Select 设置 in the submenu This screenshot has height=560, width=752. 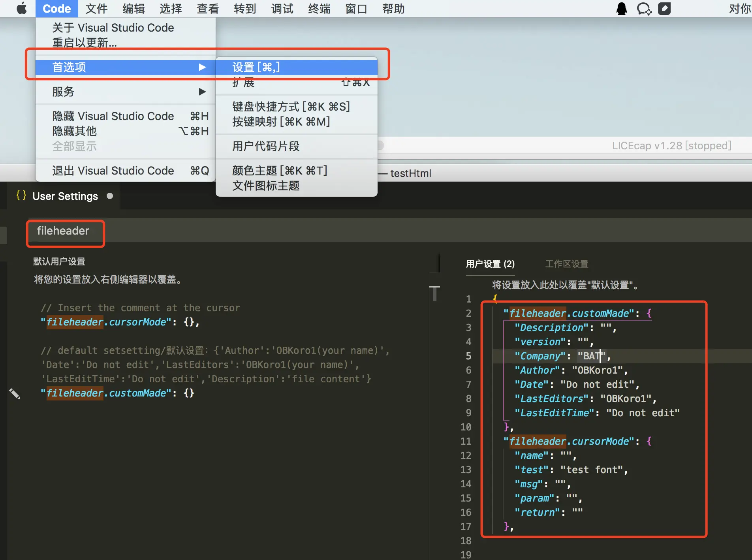pos(297,67)
